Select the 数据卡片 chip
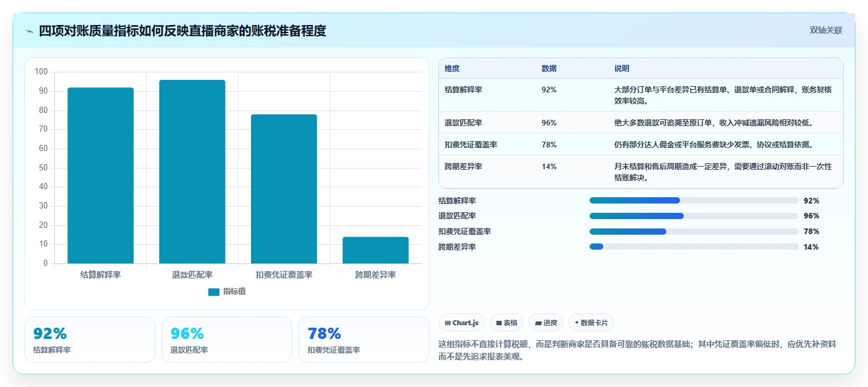Viewport: 868px width, 387px height. 591,323
